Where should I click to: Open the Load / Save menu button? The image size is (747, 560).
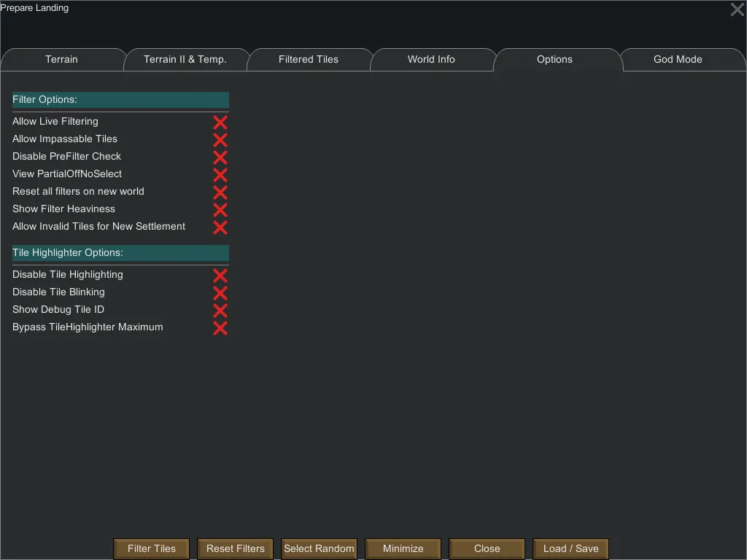pyautogui.click(x=570, y=549)
